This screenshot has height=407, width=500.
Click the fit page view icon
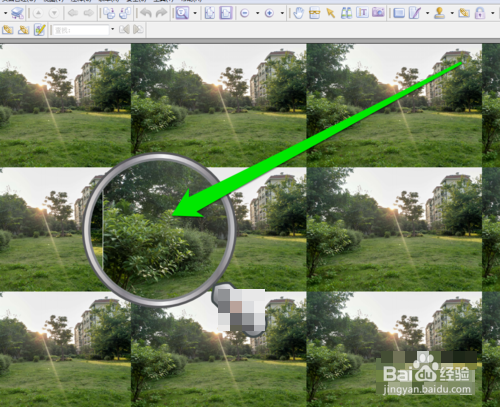pos(210,13)
